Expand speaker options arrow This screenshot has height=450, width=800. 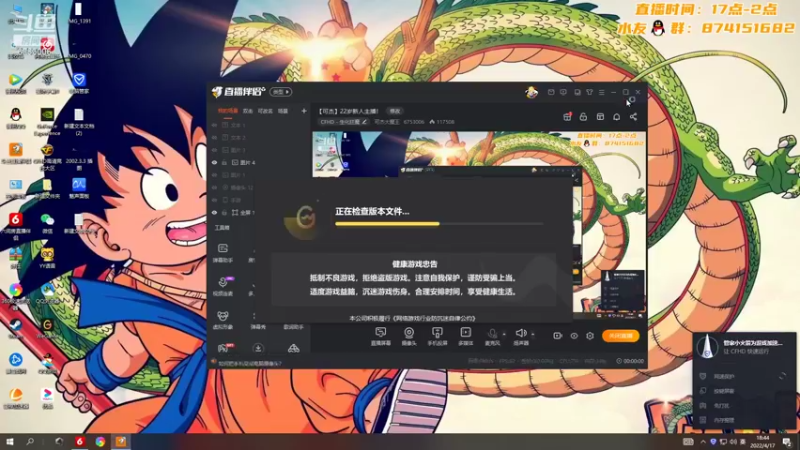[x=533, y=334]
